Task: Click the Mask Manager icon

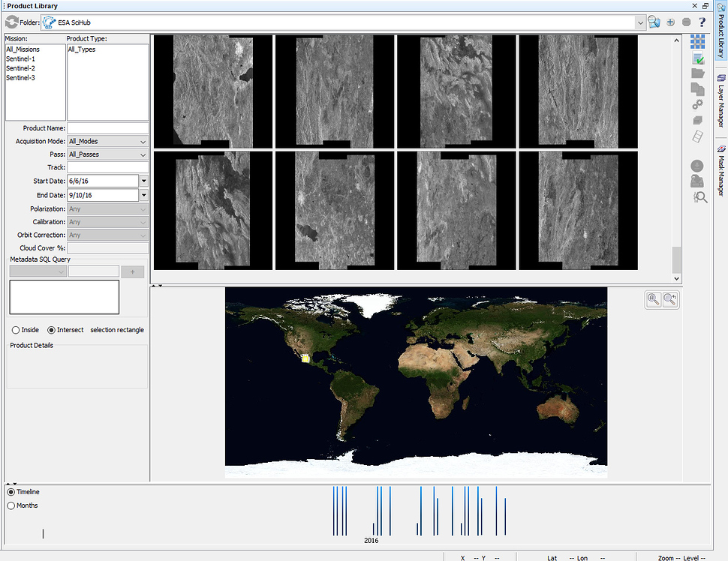Action: coord(721,149)
